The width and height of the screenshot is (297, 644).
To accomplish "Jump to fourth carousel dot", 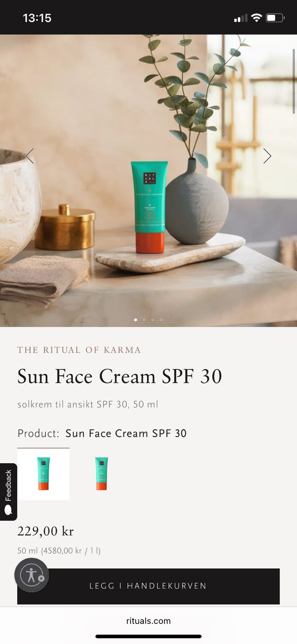I will click(162, 320).
